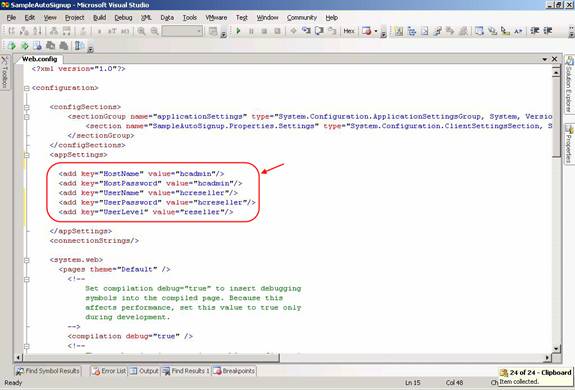Click the Decrease Indent toolbar icon
Viewport: 575px width, 390px height.
click(x=535, y=31)
